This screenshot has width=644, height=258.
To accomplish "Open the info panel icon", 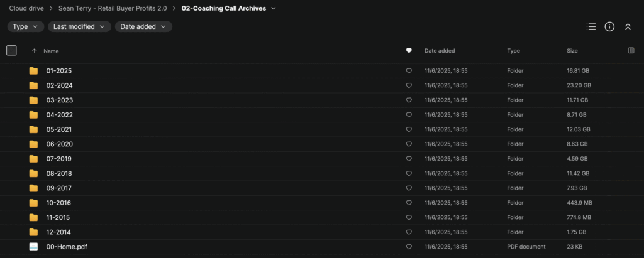I will (609, 27).
